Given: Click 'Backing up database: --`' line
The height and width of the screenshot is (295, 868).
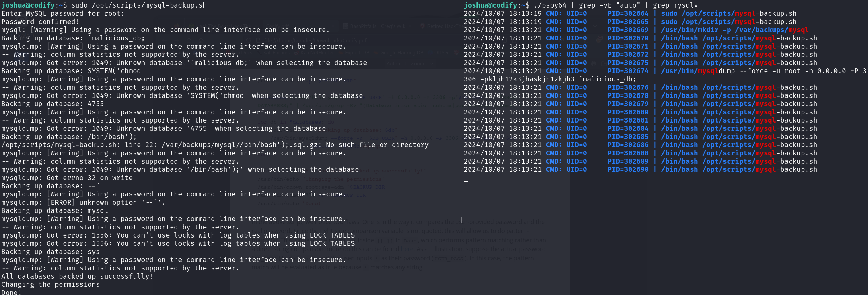Looking at the screenshot, I should (x=51, y=186).
